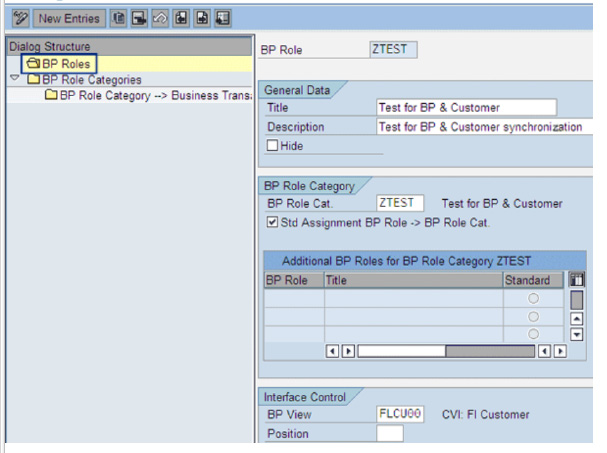Click the Dialog Structure panel header
Viewport: 607px width, 453px height.
(x=129, y=46)
